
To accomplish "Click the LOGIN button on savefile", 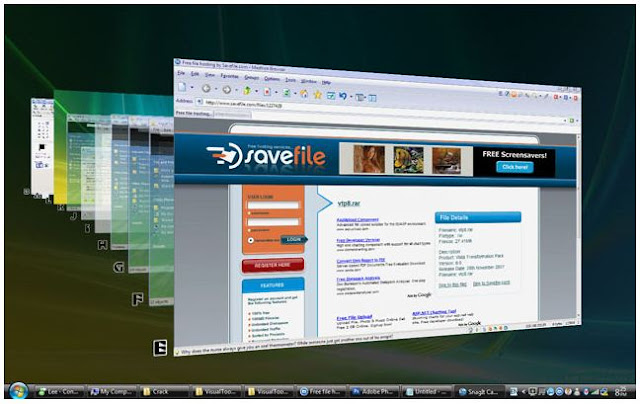I will (x=293, y=240).
